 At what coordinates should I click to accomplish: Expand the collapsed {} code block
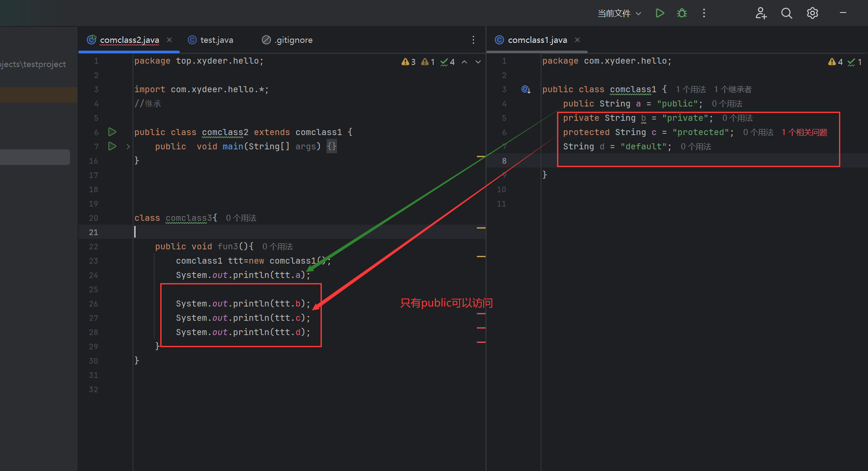point(331,146)
